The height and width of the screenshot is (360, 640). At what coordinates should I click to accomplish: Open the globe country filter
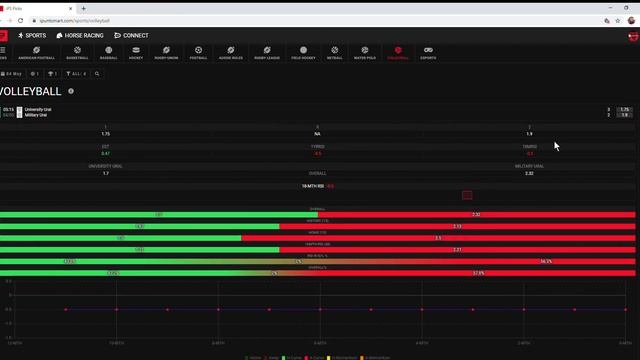tap(35, 74)
